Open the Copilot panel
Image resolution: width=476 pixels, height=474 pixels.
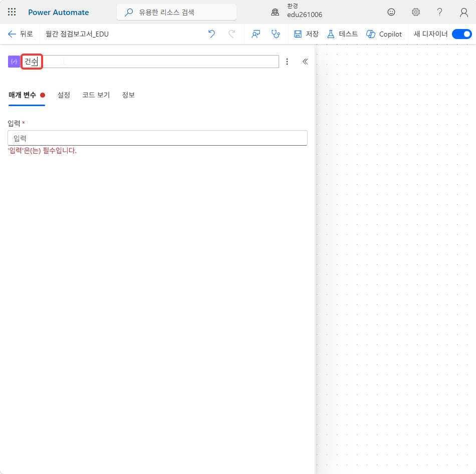384,34
